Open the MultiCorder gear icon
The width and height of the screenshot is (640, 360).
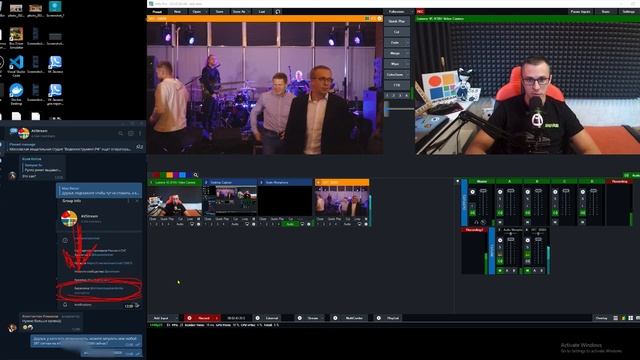point(335,318)
